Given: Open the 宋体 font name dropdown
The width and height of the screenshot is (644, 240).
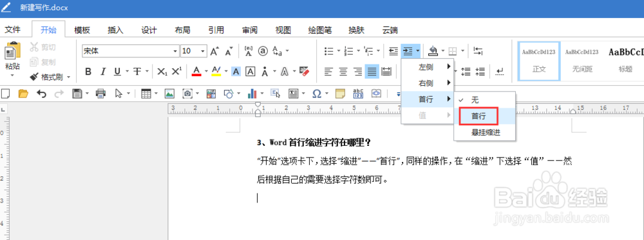Looking at the screenshot, I should [x=176, y=52].
